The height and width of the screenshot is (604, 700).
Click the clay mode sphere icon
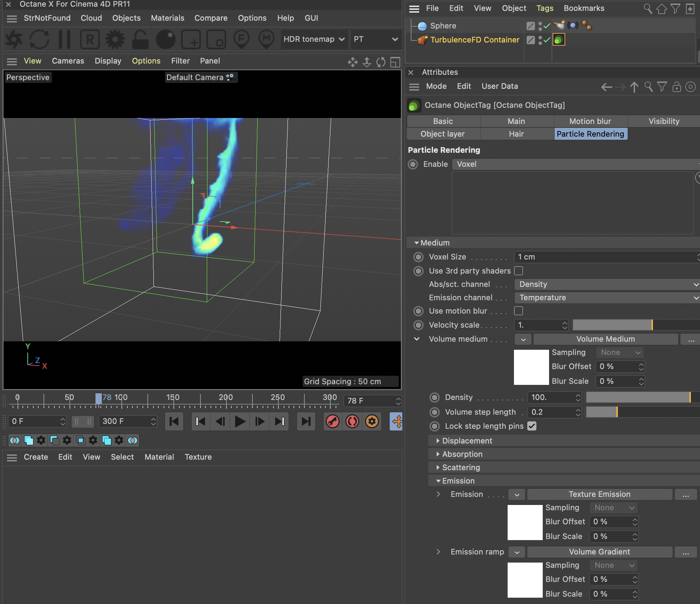pos(165,39)
